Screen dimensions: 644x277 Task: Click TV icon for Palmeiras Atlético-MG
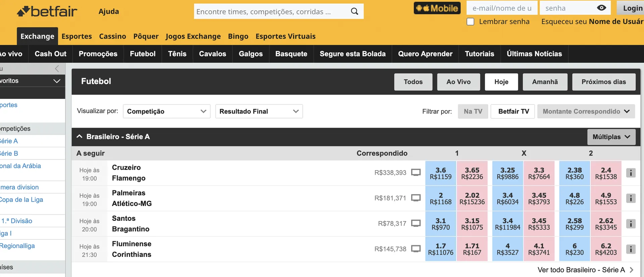click(x=416, y=198)
